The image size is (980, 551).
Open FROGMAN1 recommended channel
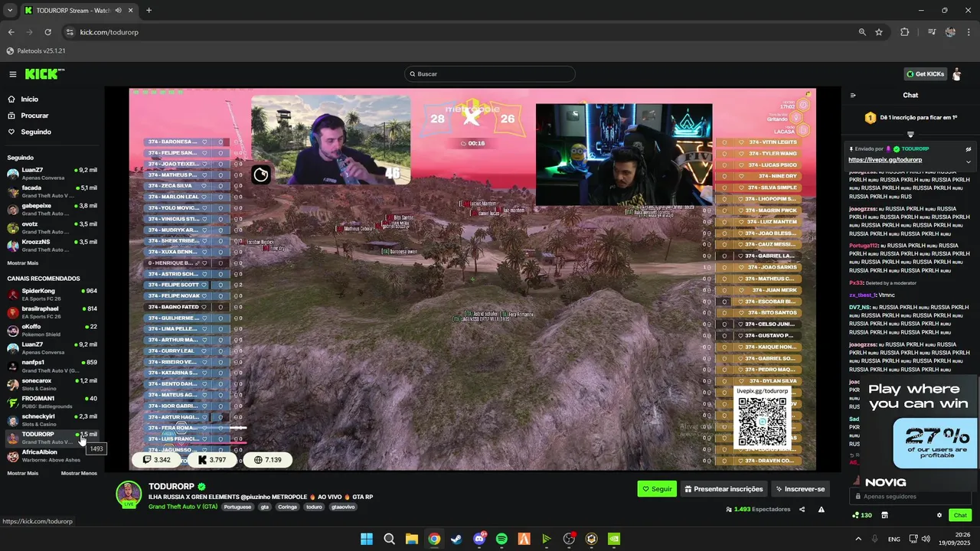[52, 402]
